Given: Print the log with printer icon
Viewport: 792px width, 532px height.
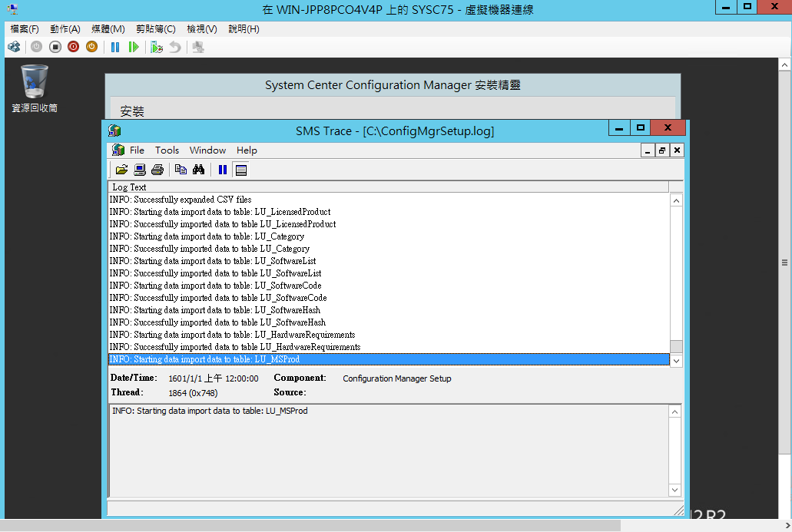Looking at the screenshot, I should [157, 170].
